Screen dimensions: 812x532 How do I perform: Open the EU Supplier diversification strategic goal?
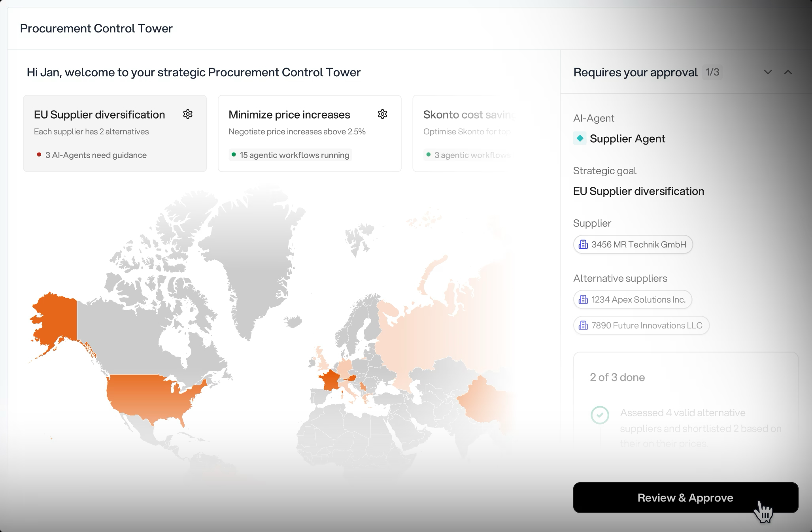tap(638, 191)
